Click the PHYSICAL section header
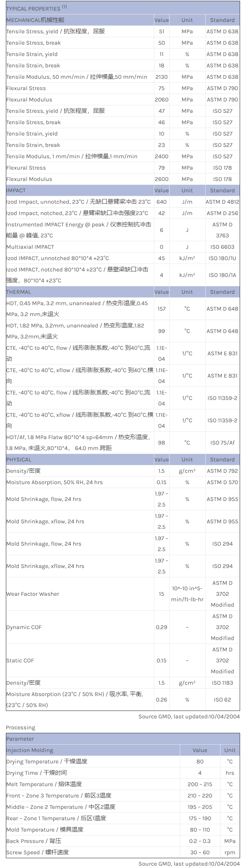244x868 pixels. (19, 459)
